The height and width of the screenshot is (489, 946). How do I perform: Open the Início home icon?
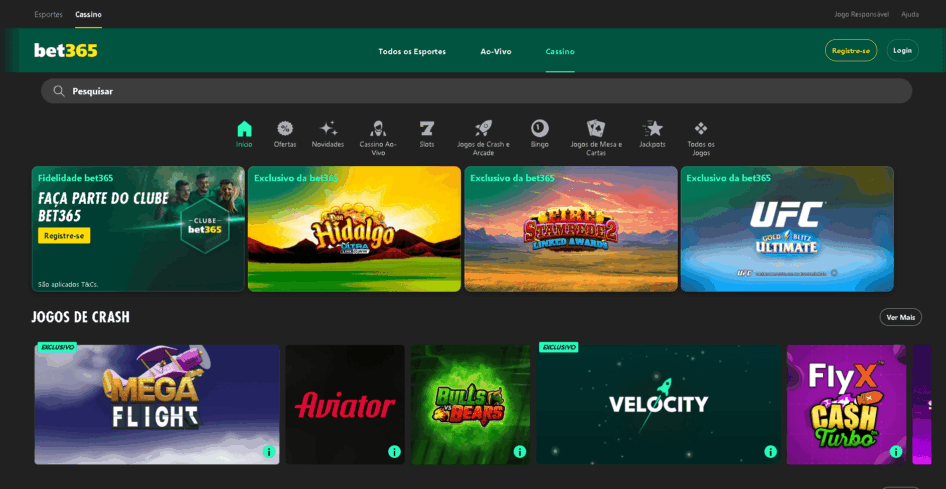[x=244, y=128]
